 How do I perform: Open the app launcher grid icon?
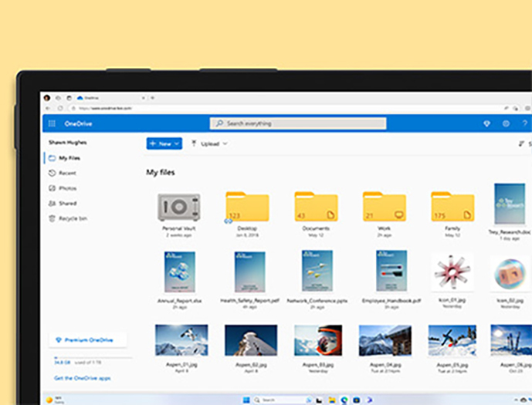52,123
